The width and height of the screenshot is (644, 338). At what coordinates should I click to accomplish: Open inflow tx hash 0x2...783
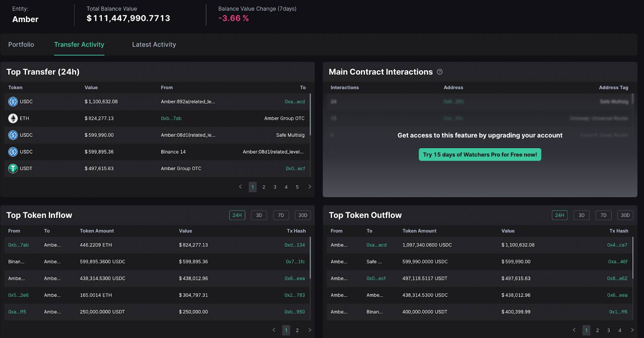[x=295, y=295]
